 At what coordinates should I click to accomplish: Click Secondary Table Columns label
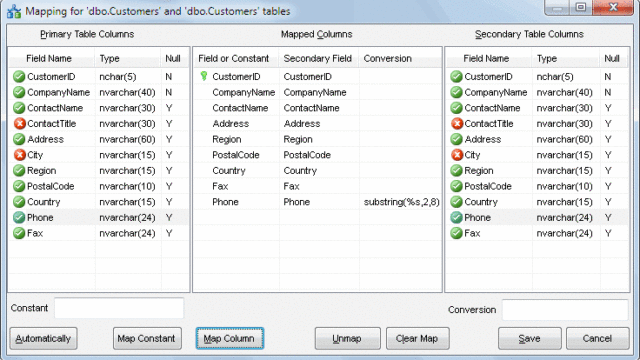click(529, 34)
